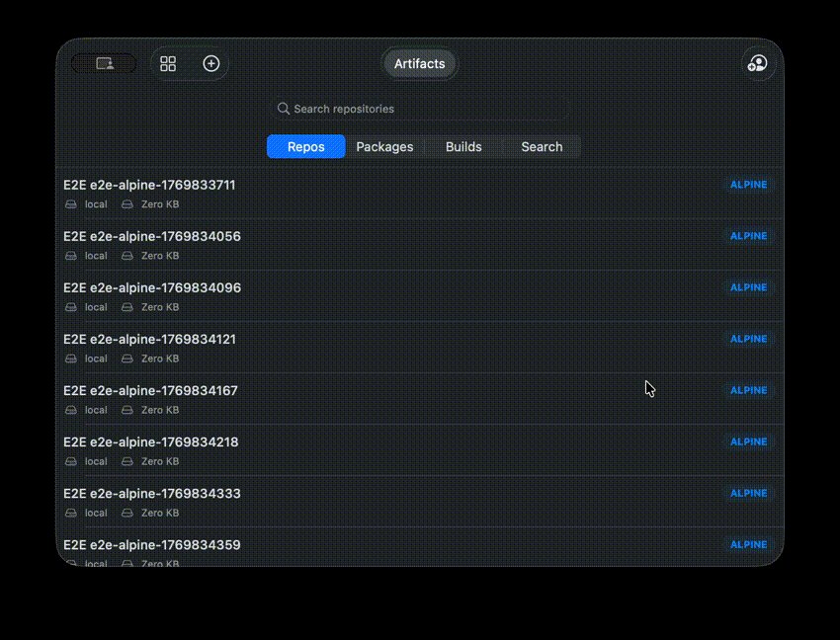Viewport: 840px width, 640px height.
Task: Click the ALPINE badge on e2e-alpine-1769834359
Action: click(x=748, y=544)
